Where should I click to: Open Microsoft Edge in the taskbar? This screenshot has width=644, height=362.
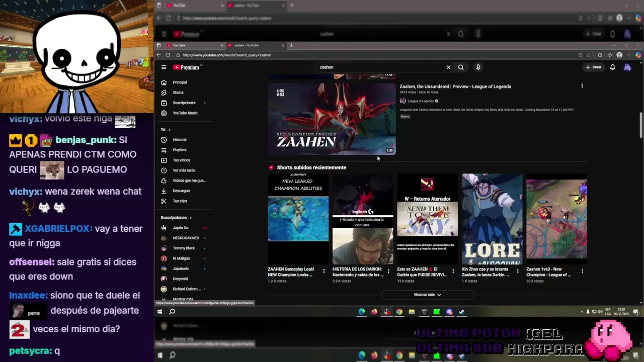362,312
